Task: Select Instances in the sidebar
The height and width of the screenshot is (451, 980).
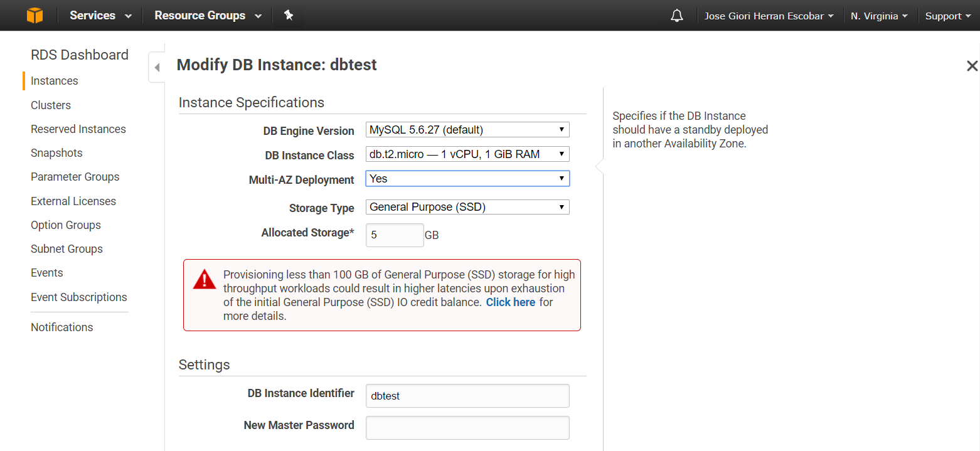Action: (x=55, y=81)
